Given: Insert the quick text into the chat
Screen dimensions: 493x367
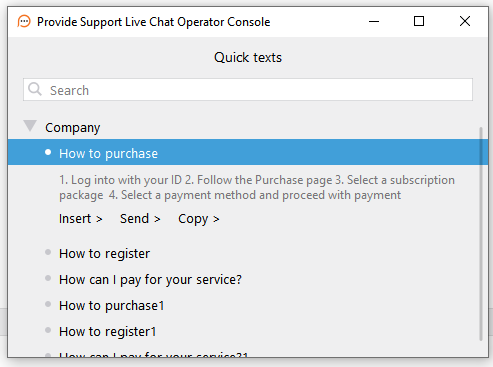Looking at the screenshot, I should [80, 219].
